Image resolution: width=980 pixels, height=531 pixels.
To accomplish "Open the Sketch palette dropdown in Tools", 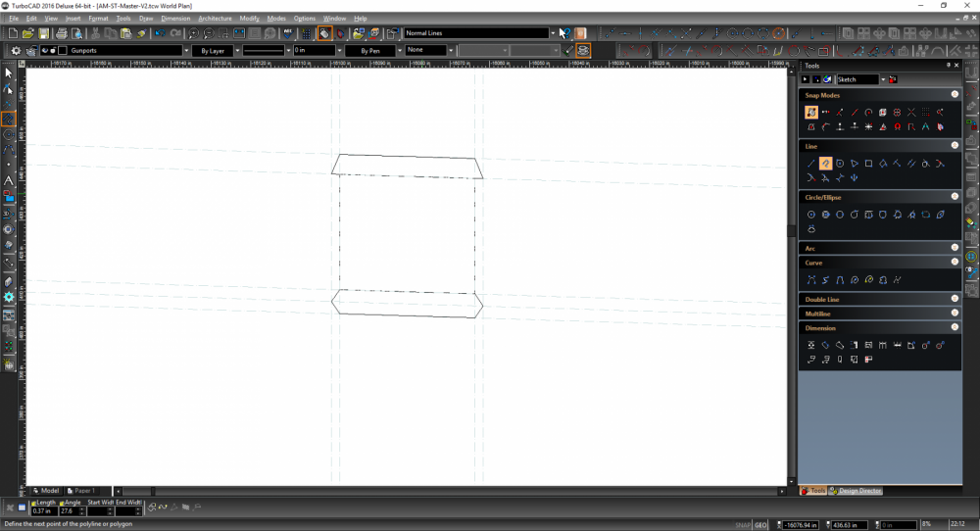I will coord(883,79).
